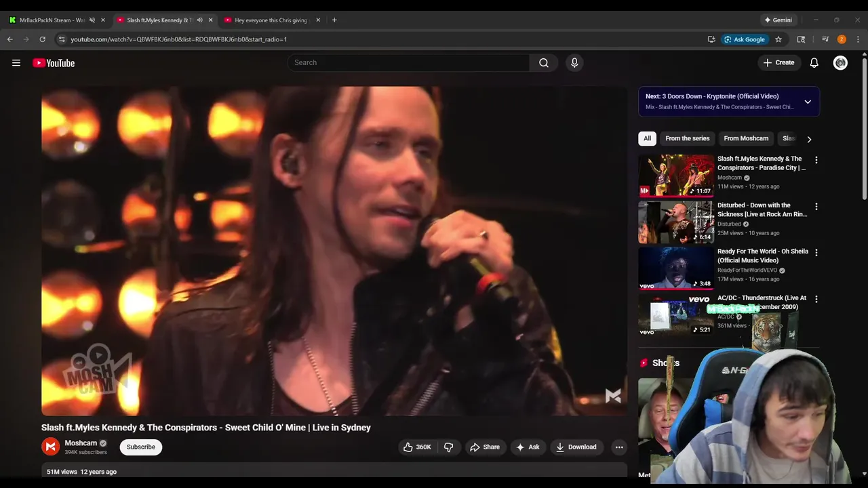Download the video
The width and height of the screenshot is (868, 488).
pyautogui.click(x=576, y=447)
